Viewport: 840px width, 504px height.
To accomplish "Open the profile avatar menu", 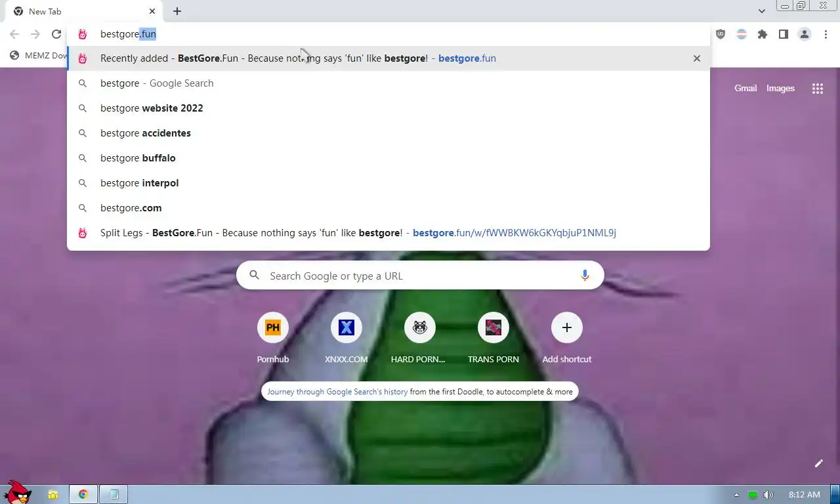I will coord(805,34).
